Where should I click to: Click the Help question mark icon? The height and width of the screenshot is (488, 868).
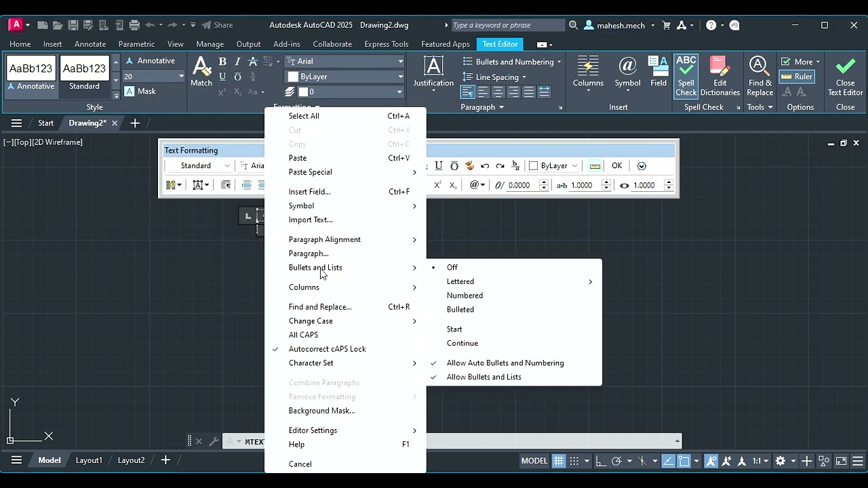(x=711, y=25)
